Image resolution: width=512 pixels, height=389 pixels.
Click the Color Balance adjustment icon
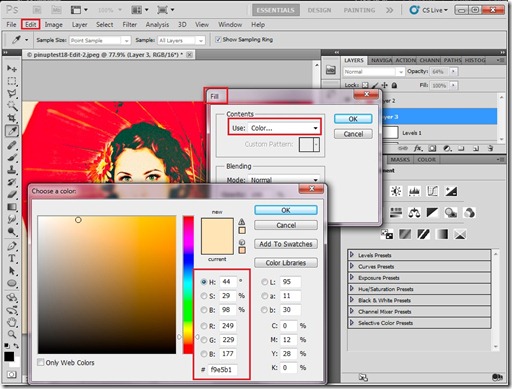pyautogui.click(x=414, y=213)
